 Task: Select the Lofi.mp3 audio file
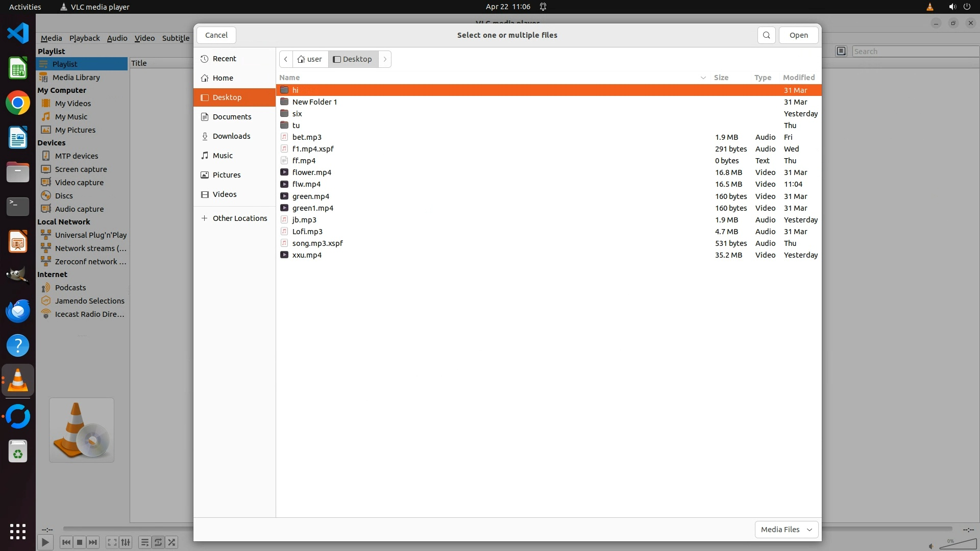[x=307, y=232]
